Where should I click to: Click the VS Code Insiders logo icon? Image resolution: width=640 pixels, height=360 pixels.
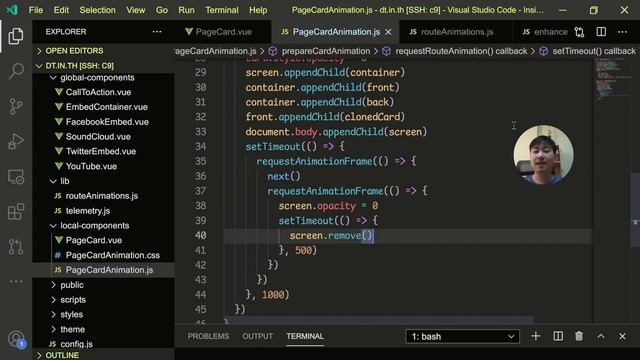coord(12,10)
